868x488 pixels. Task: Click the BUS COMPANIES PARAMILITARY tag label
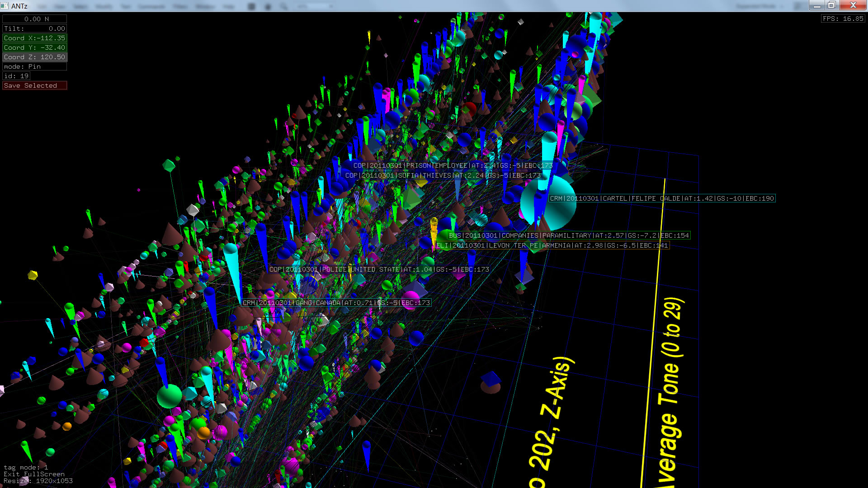pos(569,235)
